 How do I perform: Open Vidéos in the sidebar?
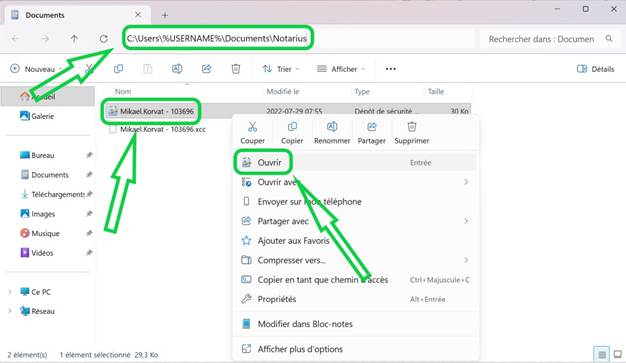click(36, 253)
